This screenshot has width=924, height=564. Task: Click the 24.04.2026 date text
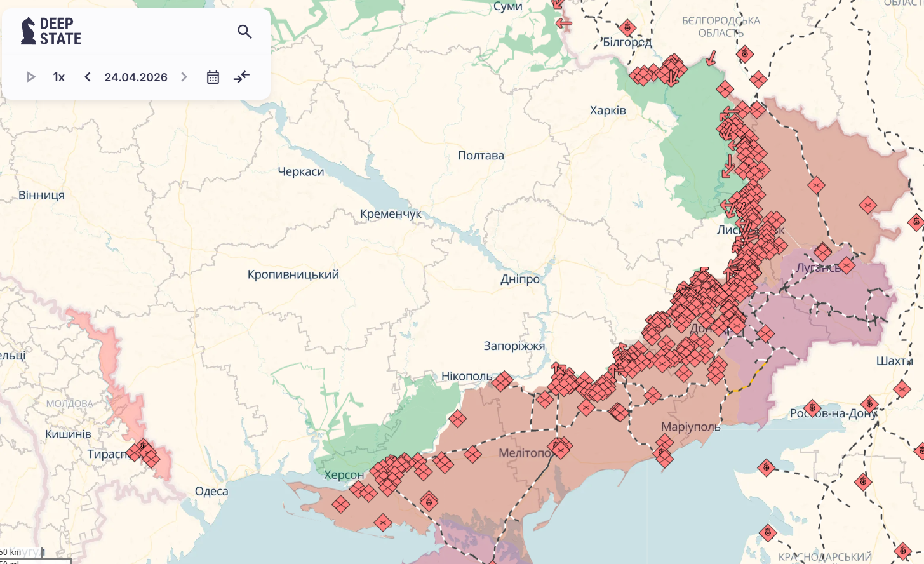136,77
